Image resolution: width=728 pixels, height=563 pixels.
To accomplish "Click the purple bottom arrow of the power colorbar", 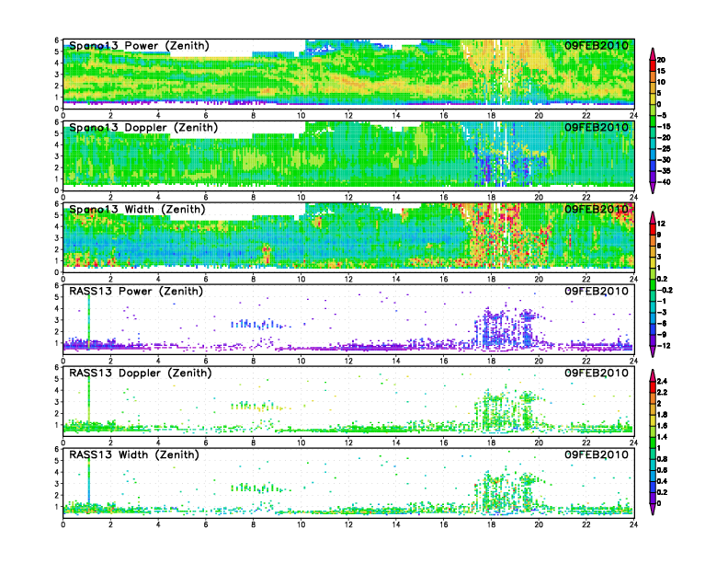I will tap(653, 188).
